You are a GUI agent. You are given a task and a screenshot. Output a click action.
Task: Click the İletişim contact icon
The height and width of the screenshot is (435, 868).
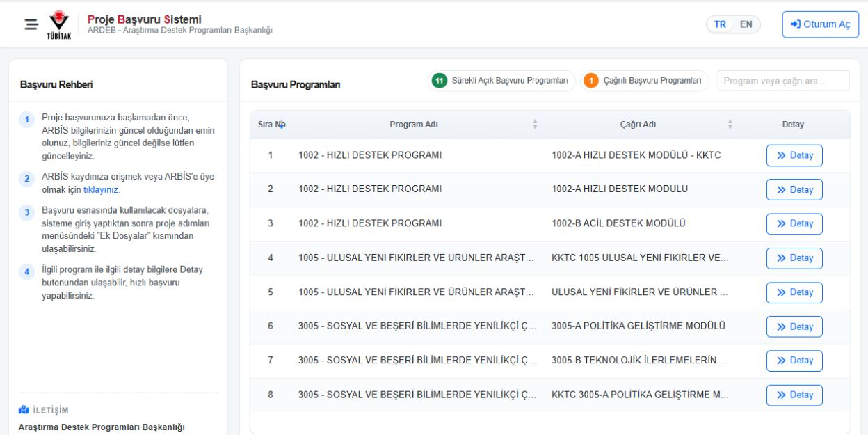click(23, 409)
